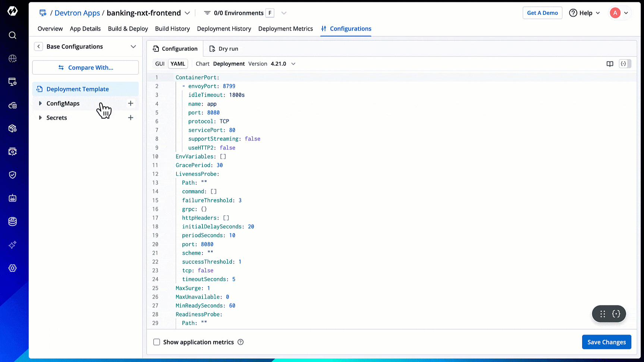
Task: Switch editor to GUI mode
Action: [x=160, y=64]
